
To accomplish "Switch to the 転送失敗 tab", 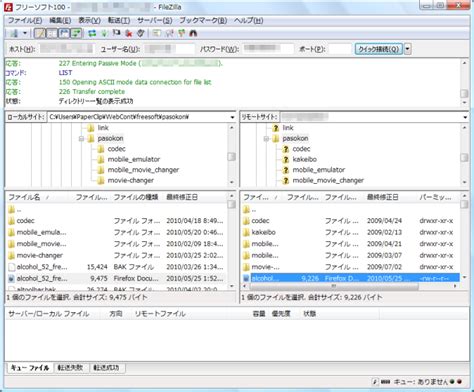I will click(x=70, y=368).
